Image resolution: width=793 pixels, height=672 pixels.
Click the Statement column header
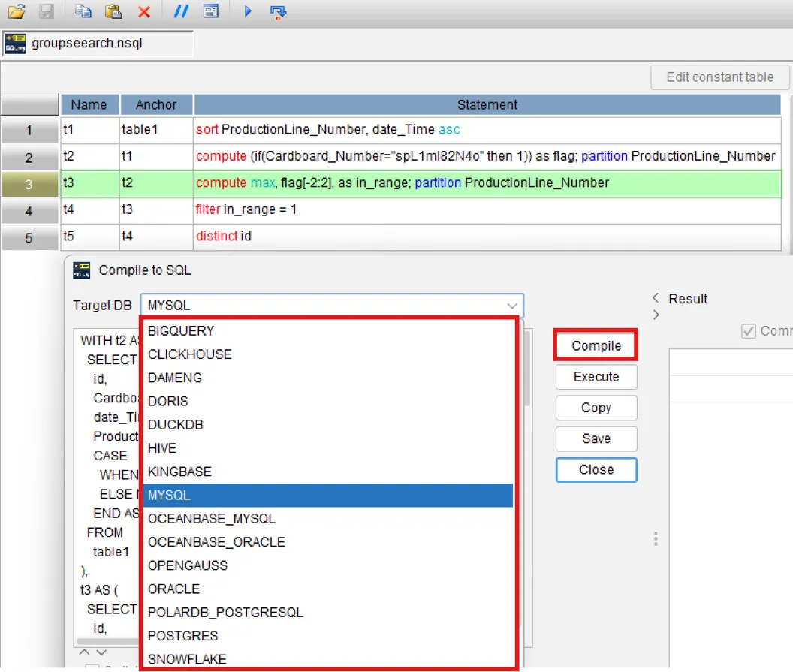point(487,104)
